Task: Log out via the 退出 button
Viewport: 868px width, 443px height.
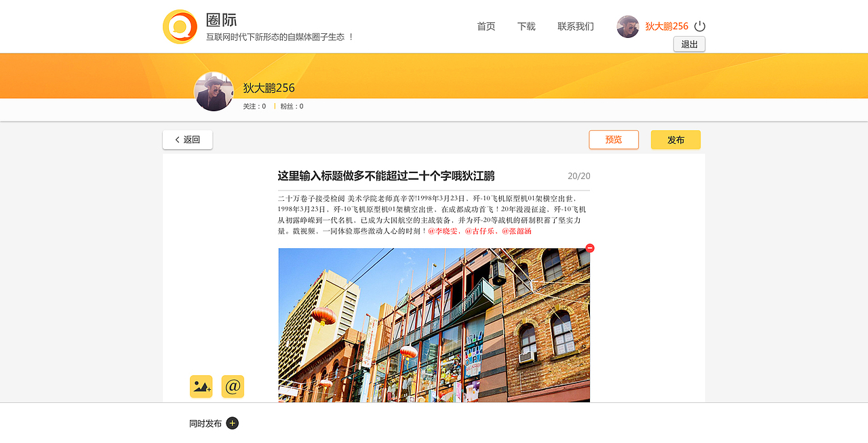Action: pos(689,43)
